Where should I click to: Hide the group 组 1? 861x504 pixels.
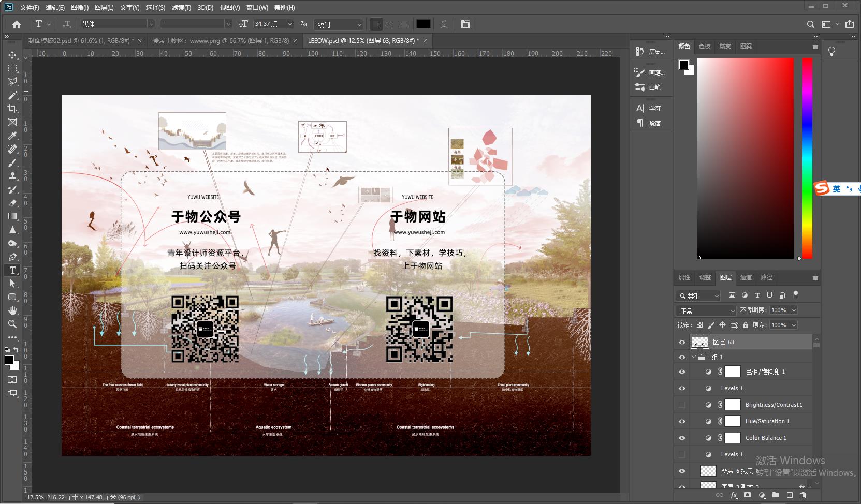pos(682,357)
